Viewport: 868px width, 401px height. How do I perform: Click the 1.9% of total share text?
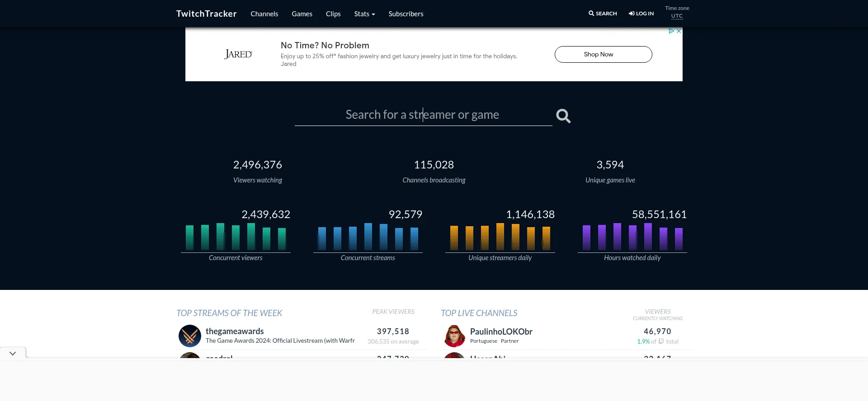658,341
